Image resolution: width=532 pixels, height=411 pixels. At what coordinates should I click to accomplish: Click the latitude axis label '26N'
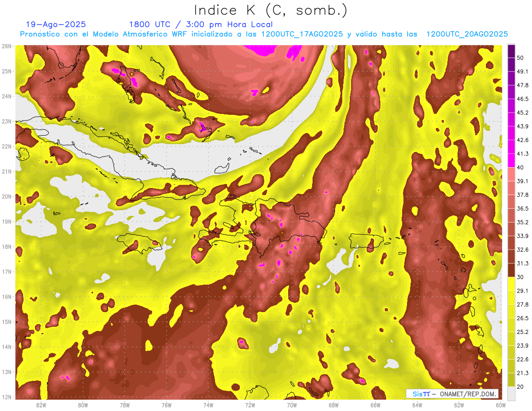pyautogui.click(x=7, y=46)
